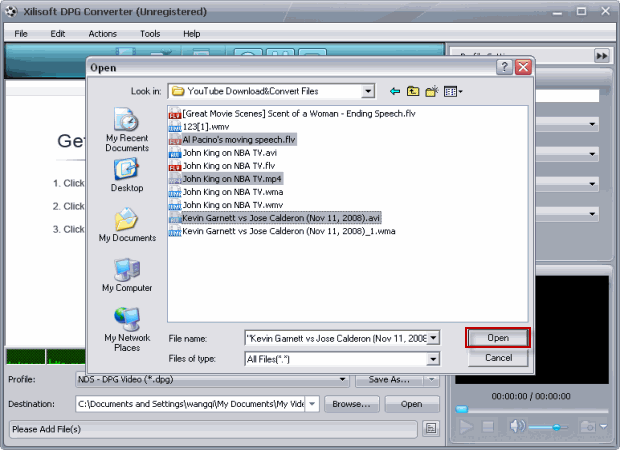Open the Edit menu
Viewport: 620px width, 450px height.
pyautogui.click(x=58, y=34)
